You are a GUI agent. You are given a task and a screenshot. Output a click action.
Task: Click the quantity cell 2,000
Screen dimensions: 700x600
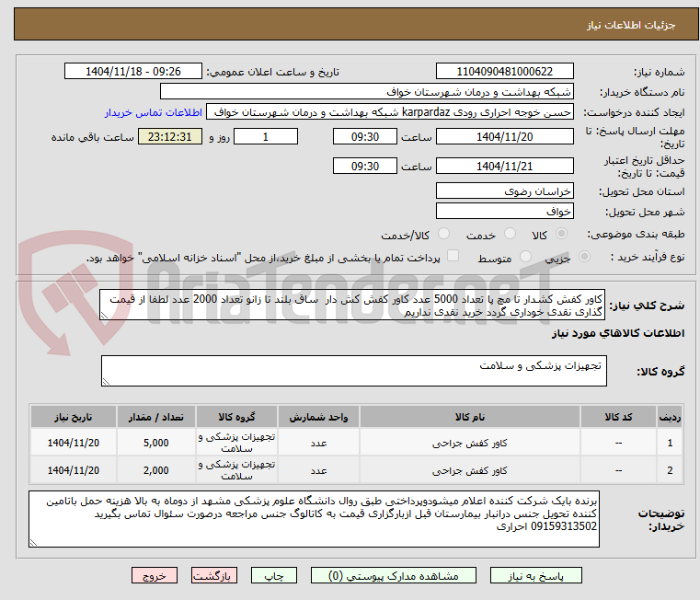pyautogui.click(x=155, y=470)
